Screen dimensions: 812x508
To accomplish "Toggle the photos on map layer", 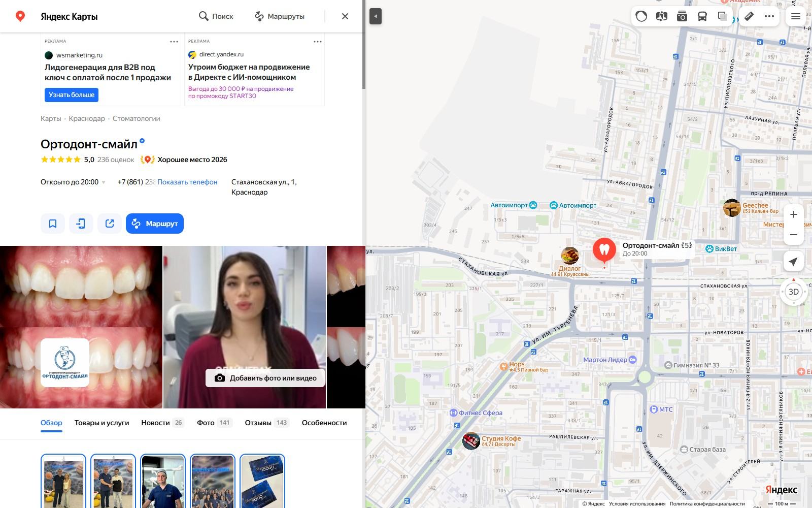I will (x=682, y=16).
